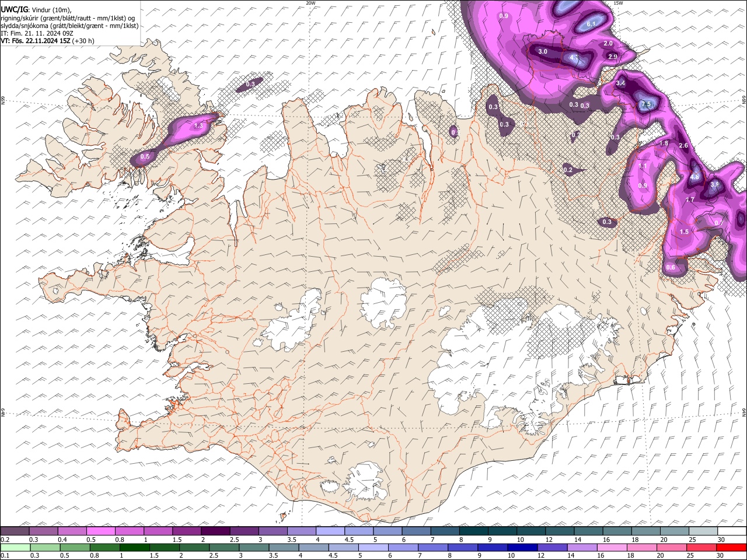Select the dark teal swatch labeled 8 in the upper legend row
747x560 pixels.
(474, 531)
